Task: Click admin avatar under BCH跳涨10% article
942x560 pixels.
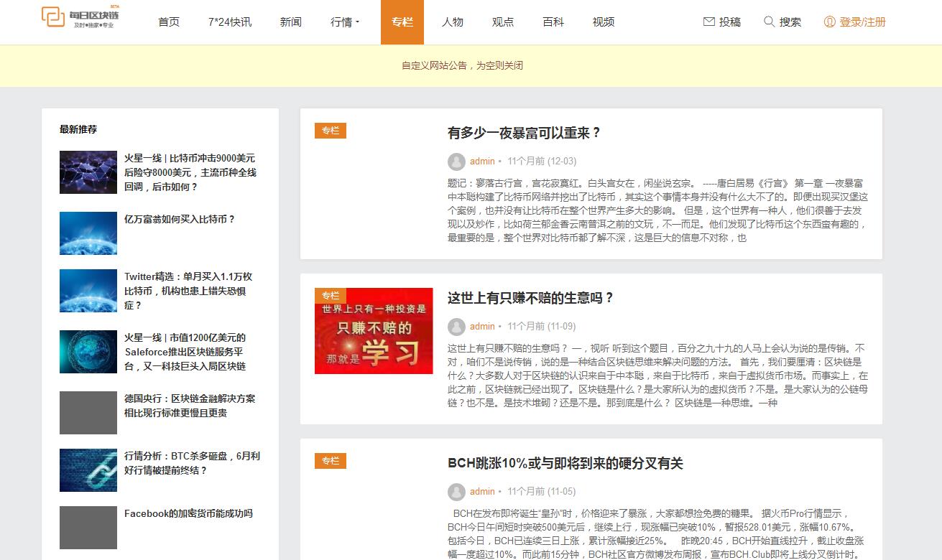Action: (x=456, y=492)
